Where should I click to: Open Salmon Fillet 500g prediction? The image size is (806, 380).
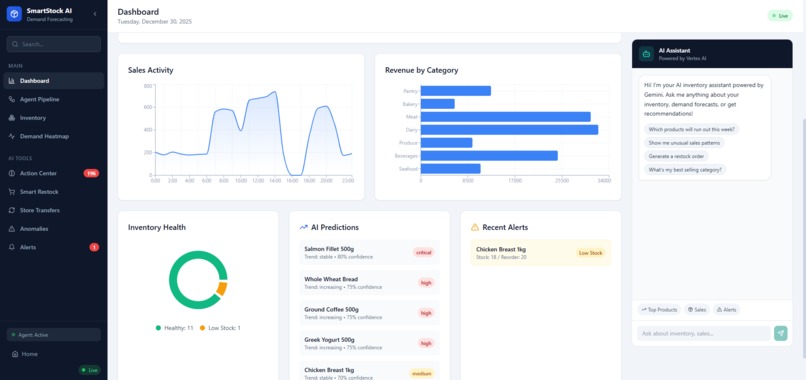pos(369,252)
